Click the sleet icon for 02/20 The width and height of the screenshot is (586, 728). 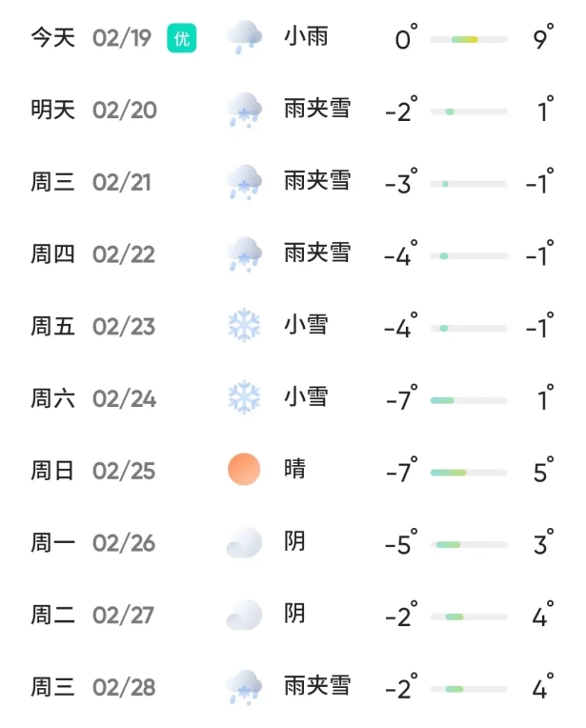(x=244, y=110)
